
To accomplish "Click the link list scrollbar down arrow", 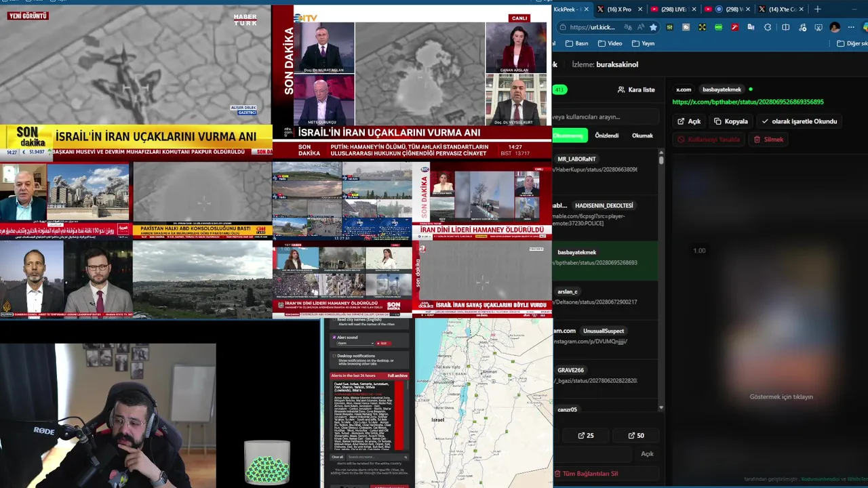I will pos(661,407).
